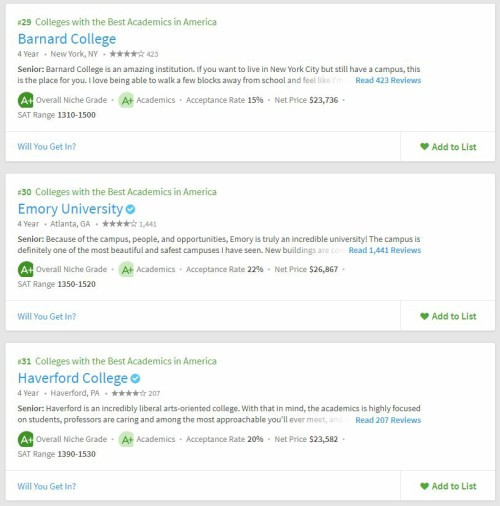Image resolution: width=500 pixels, height=506 pixels.
Task: Add Emory University to your list
Action: pyautogui.click(x=448, y=316)
